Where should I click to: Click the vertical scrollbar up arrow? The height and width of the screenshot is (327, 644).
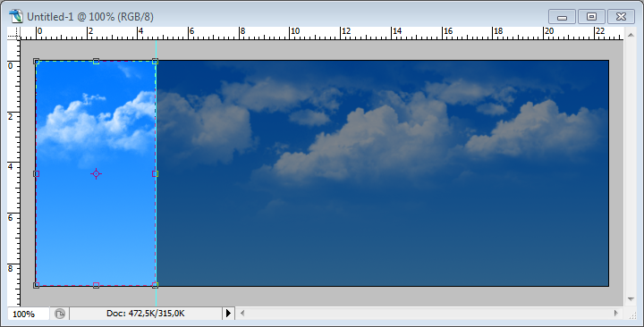tap(631, 34)
